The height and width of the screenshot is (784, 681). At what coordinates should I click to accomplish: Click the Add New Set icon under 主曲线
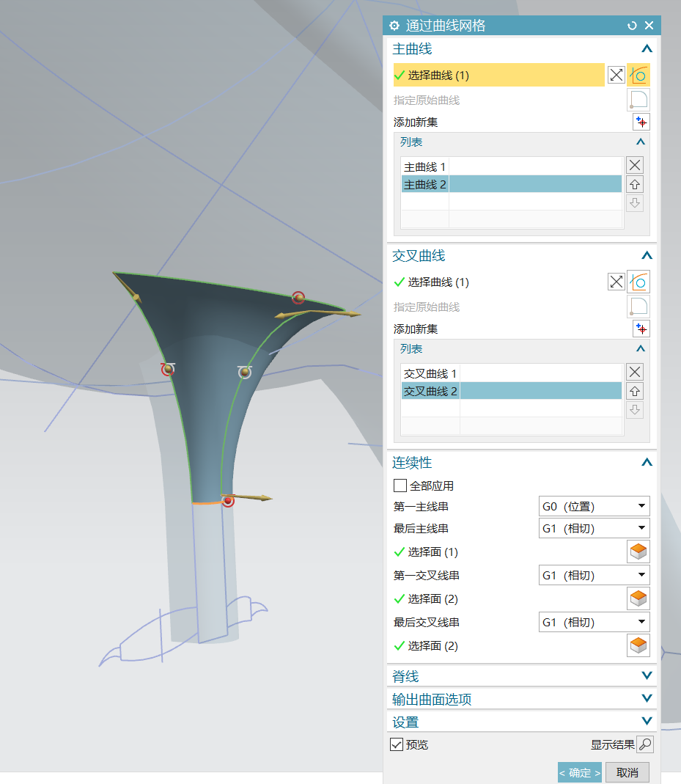coord(640,122)
